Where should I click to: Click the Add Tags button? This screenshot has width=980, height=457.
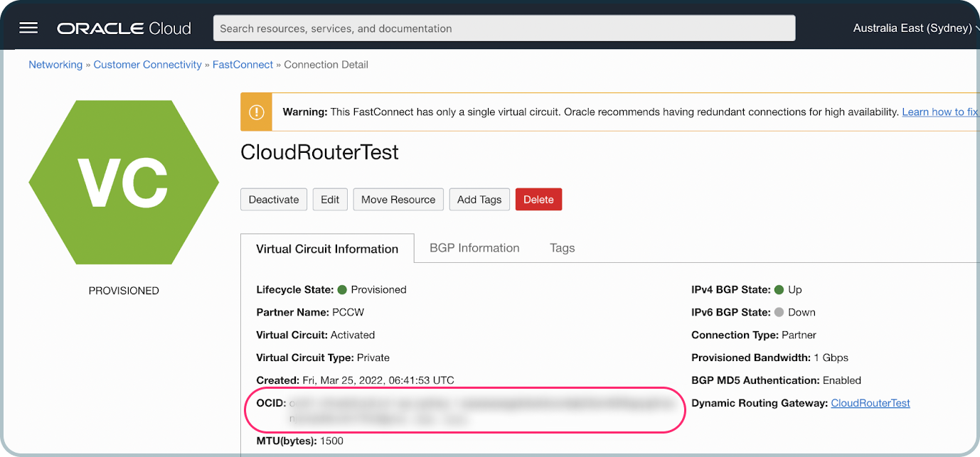pyautogui.click(x=479, y=200)
